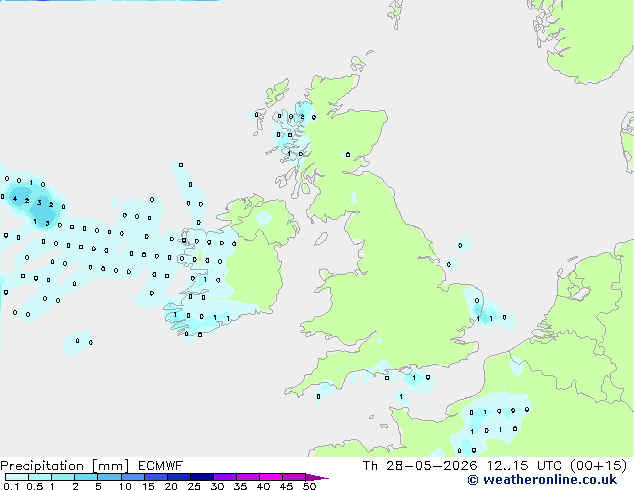Click the '0.5' legend scale label
Viewport: 634px width, 490px height.
(x=34, y=486)
